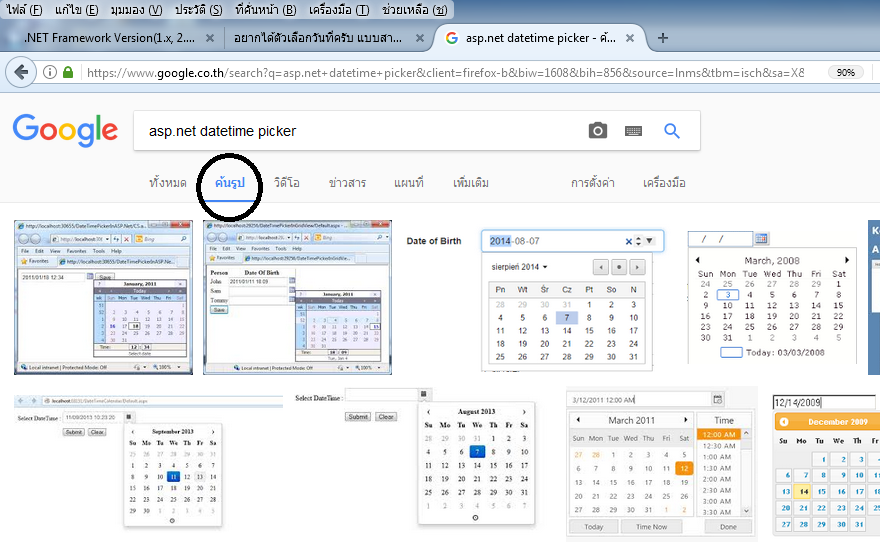Image resolution: width=880 pixels, height=548 pixels.
Task: Expand the เพิ่มเติม more options
Action: (x=471, y=183)
